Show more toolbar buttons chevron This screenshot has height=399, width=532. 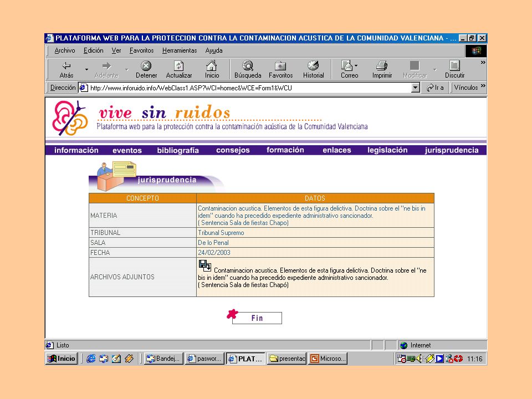coord(483,63)
